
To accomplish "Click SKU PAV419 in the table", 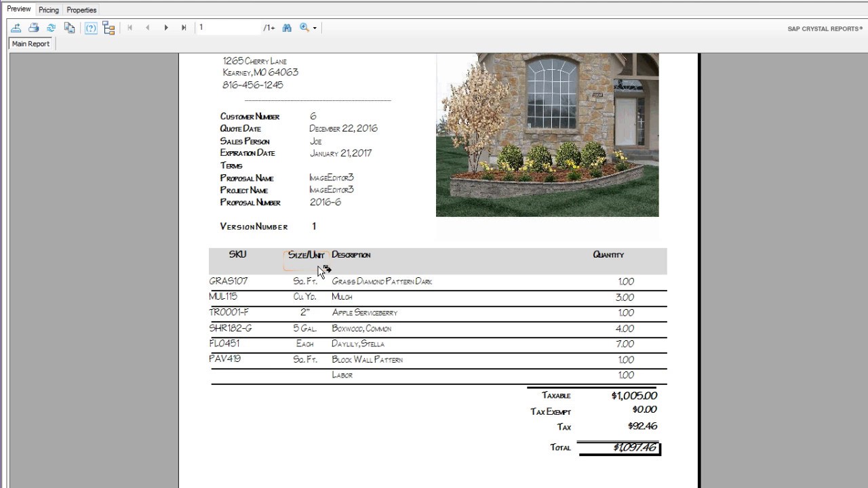I will click(225, 359).
